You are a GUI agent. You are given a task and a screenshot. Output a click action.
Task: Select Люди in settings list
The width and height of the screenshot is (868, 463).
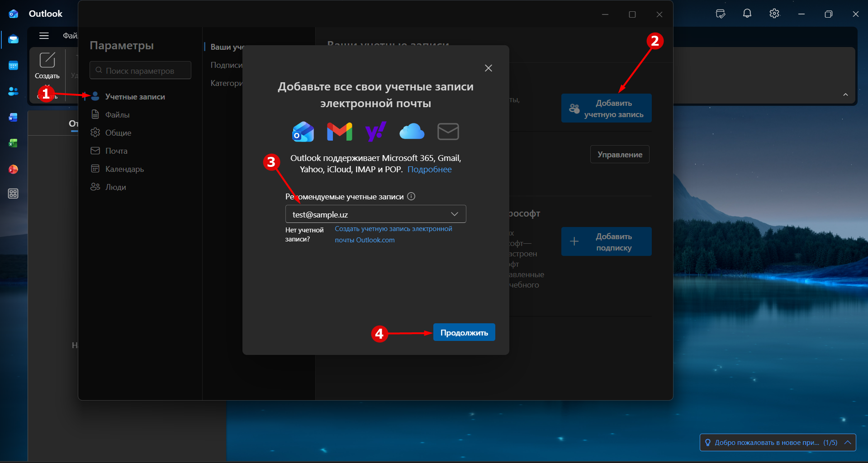115,187
